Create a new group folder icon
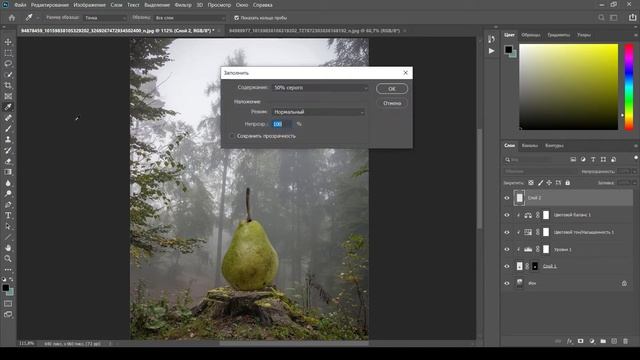 (603, 341)
